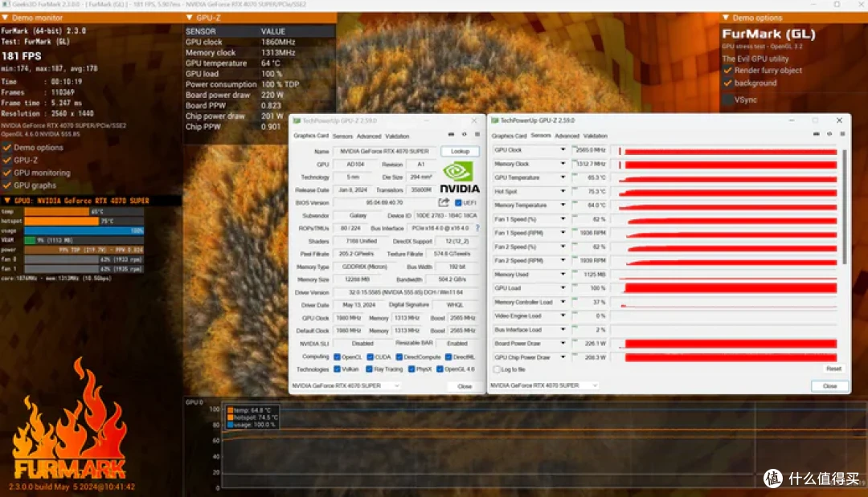Open GPU selector dropdown in left GPU-Z window
This screenshot has width=868, height=497.
(x=346, y=385)
